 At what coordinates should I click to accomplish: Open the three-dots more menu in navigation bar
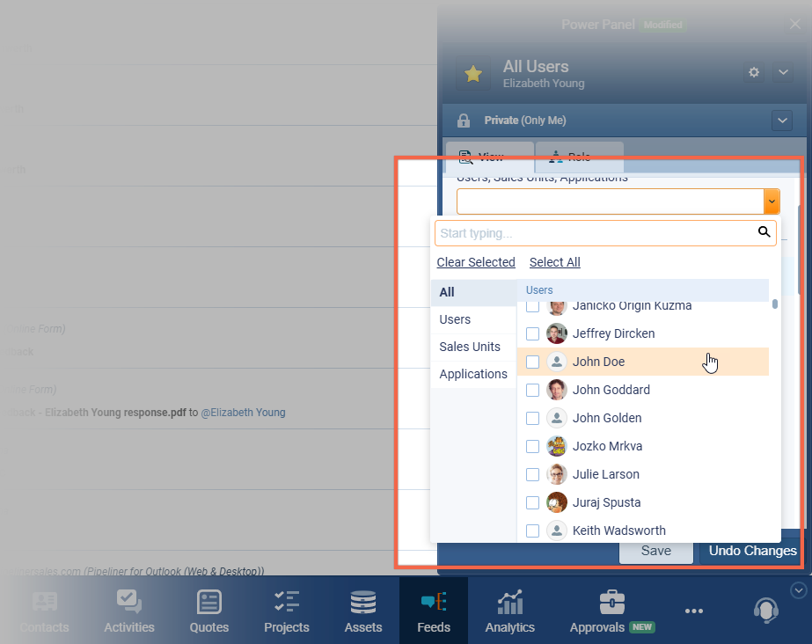694,611
